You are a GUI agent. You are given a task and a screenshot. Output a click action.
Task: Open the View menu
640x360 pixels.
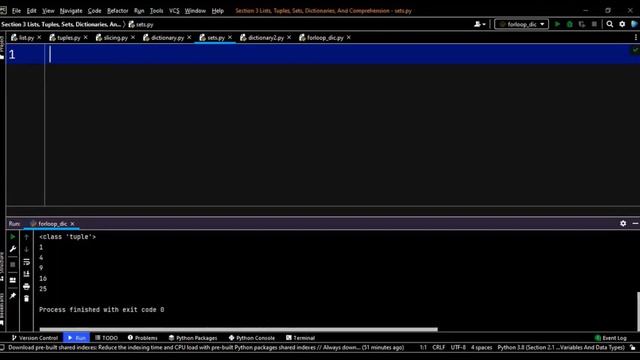[x=48, y=11]
